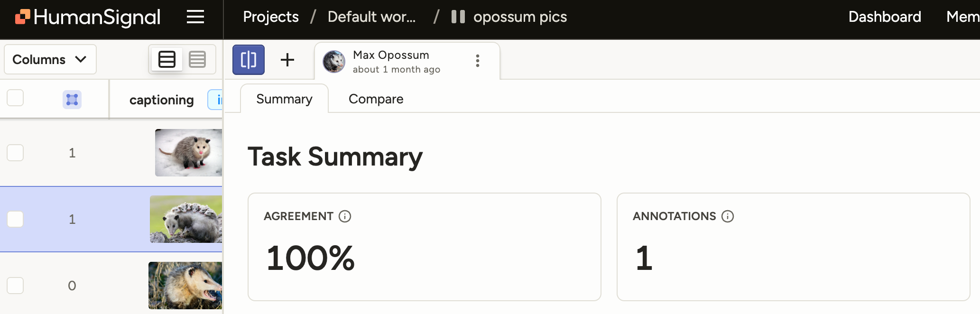Go to Projects breadcrumb link
Screen dimensions: 980x314
[271, 17]
